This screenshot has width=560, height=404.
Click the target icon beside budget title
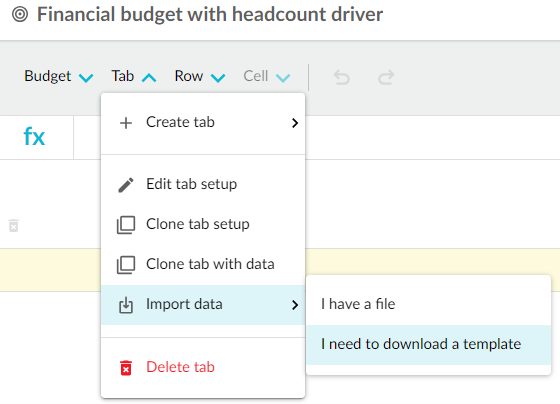20,15
